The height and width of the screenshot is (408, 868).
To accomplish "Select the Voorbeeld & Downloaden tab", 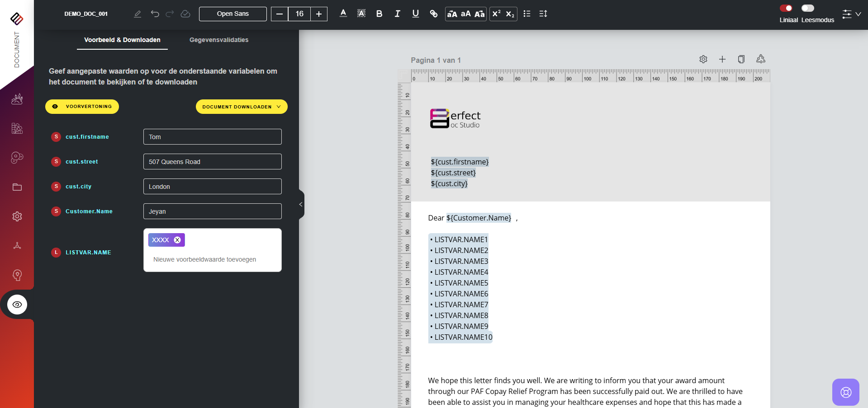I will [122, 40].
